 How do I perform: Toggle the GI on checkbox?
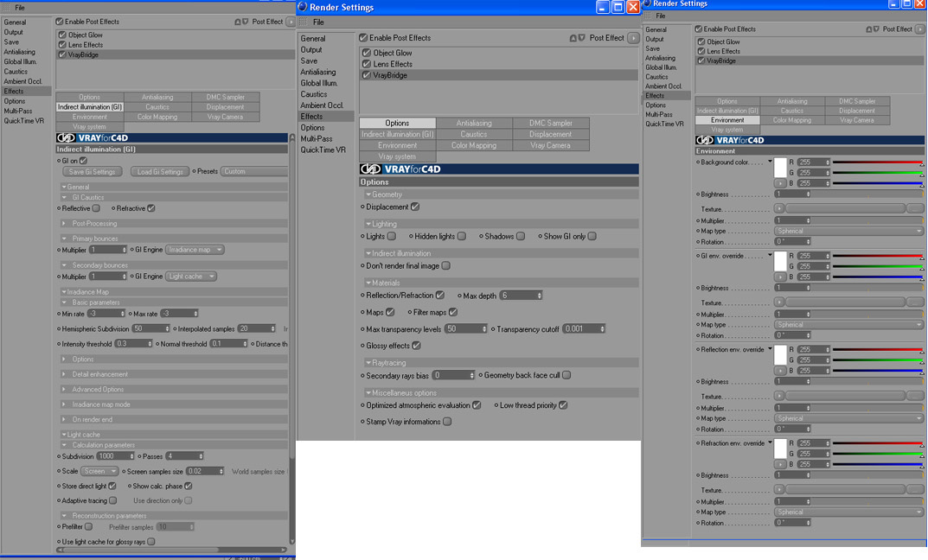83,160
